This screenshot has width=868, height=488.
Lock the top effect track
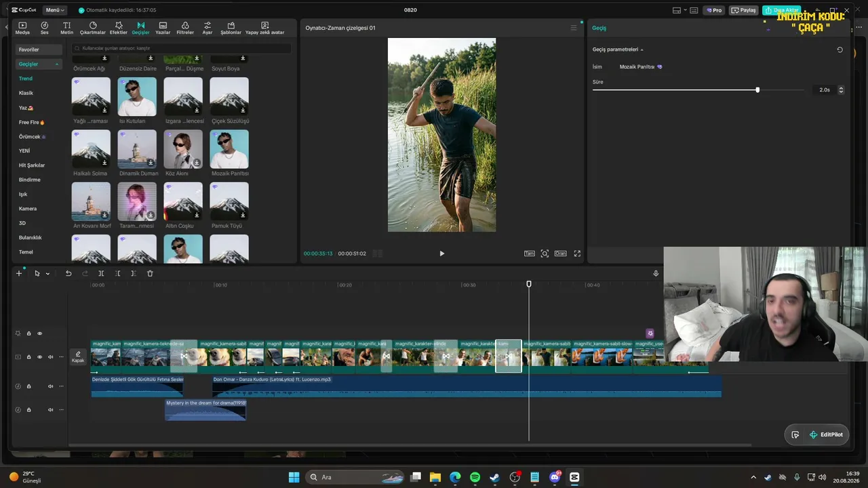point(28,333)
